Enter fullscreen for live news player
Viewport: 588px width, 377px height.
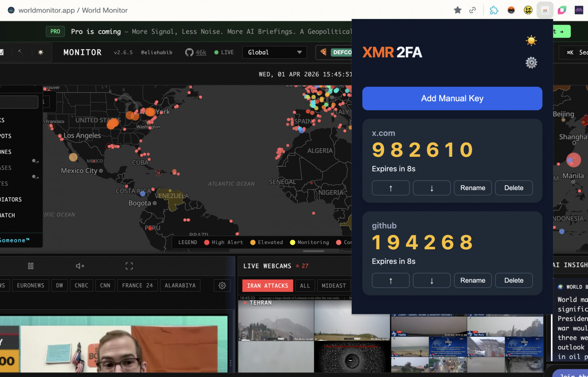[x=129, y=266]
